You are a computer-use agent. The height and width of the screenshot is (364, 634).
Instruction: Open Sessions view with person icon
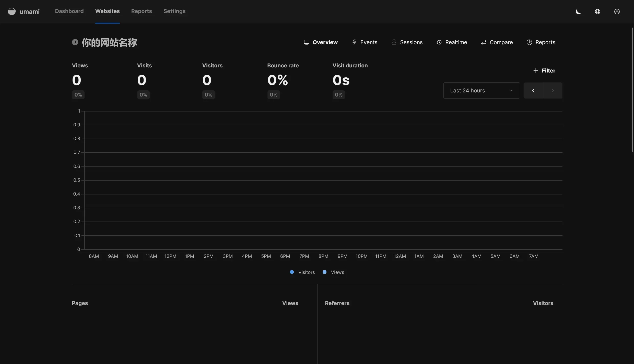tap(407, 42)
